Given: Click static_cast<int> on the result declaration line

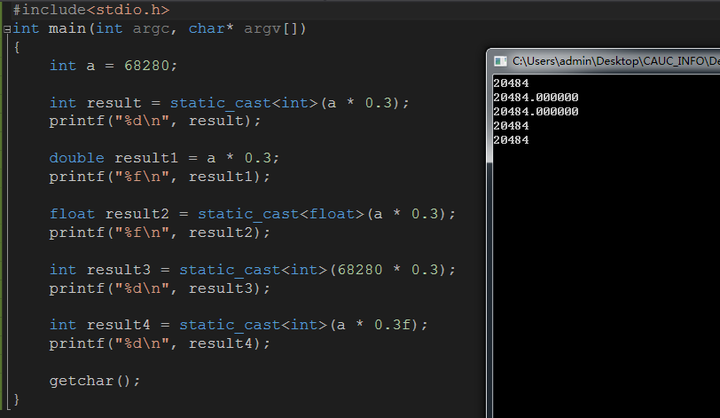Looking at the screenshot, I should [244, 103].
